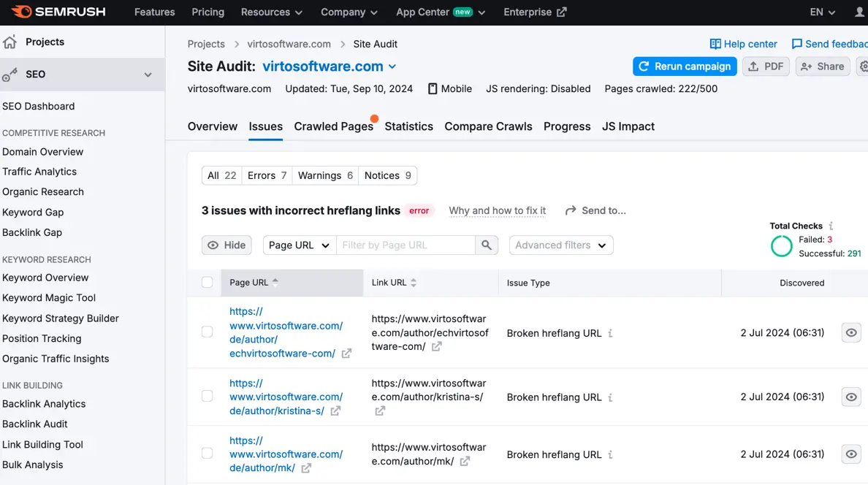Click the Total Checks info icon
The height and width of the screenshot is (485, 868).
831,226
